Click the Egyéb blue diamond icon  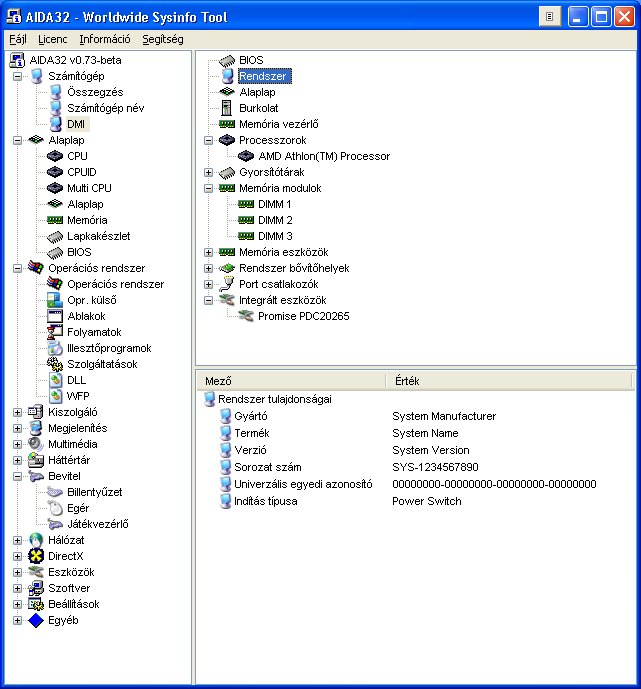(x=36, y=620)
